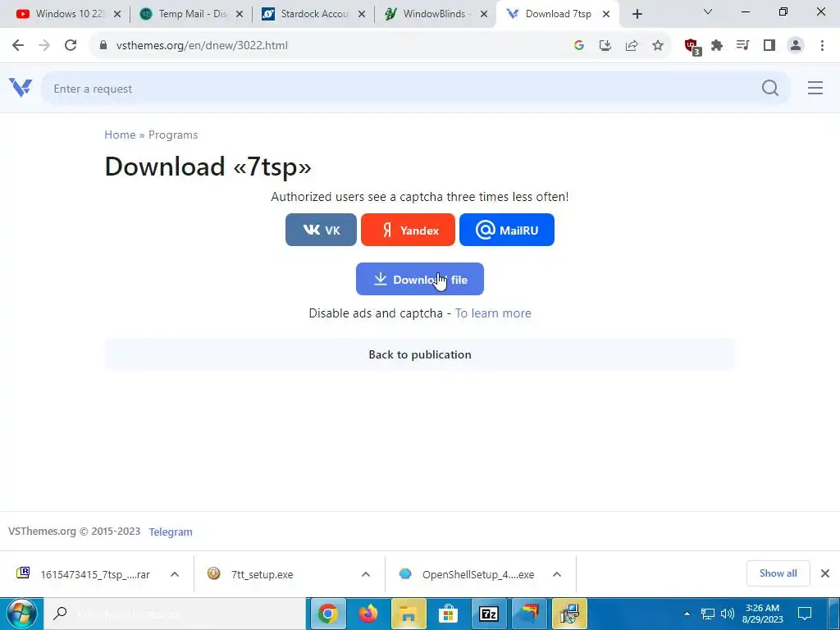Open the Telegram footer link
This screenshot has height=630, width=840.
point(171,532)
